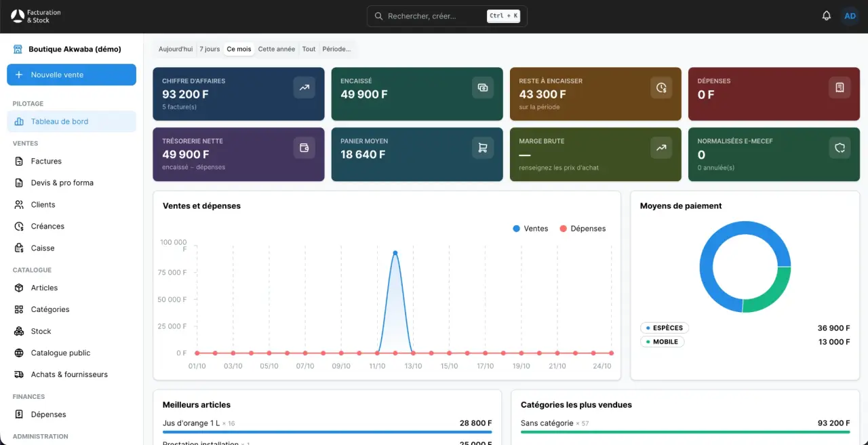The height and width of the screenshot is (445, 868).
Task: Select the Aujourd'hui period tab
Action: pos(176,49)
